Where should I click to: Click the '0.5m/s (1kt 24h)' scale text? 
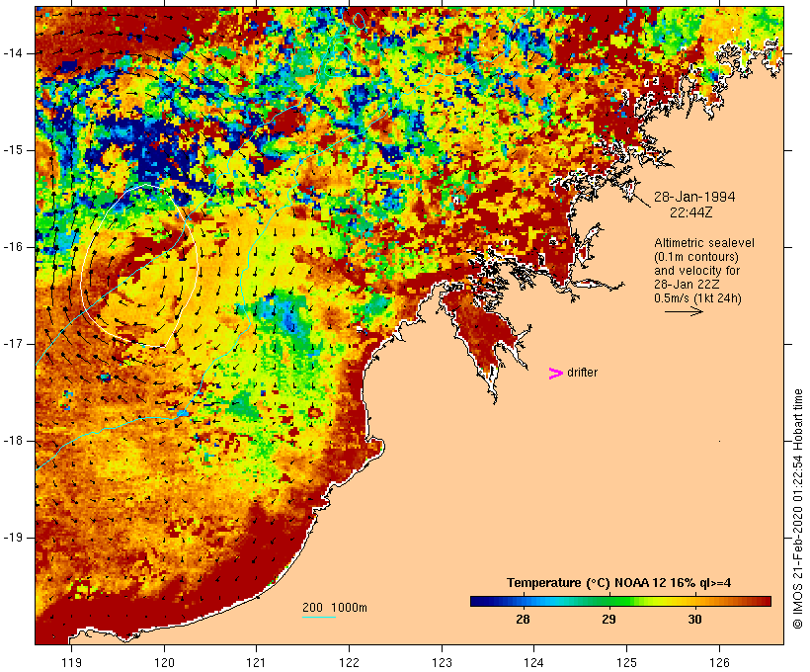(697, 298)
